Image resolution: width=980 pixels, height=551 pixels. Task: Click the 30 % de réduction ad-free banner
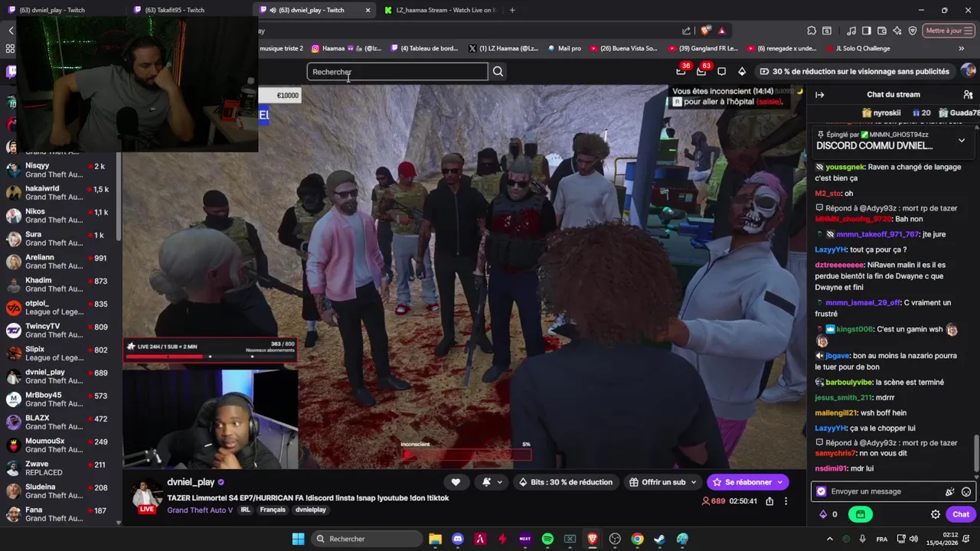[x=854, y=71]
